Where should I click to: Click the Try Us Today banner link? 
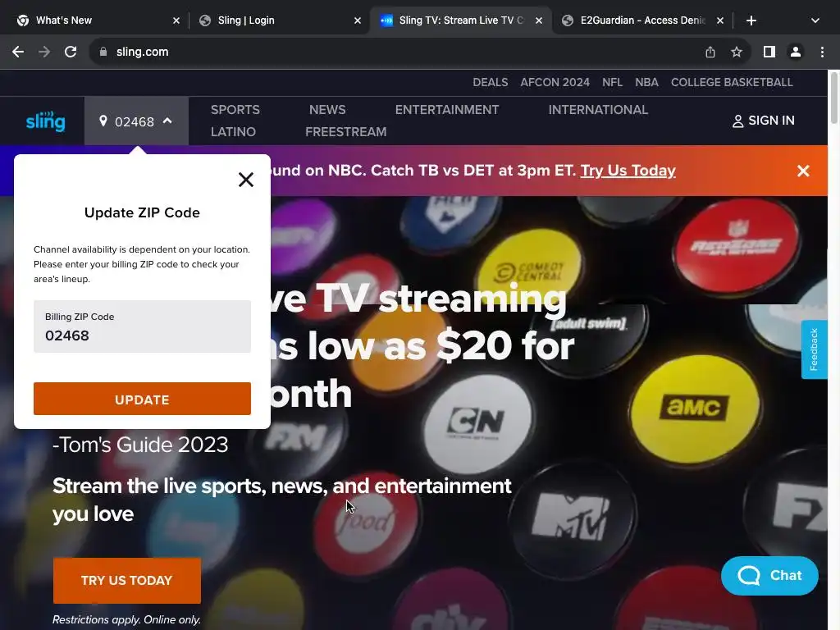pyautogui.click(x=628, y=171)
